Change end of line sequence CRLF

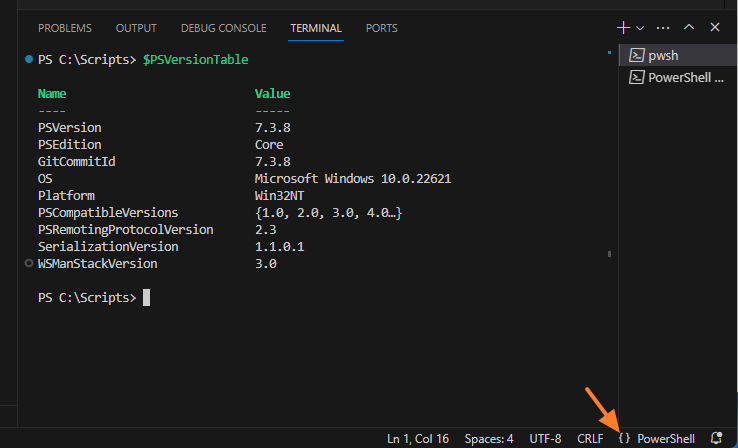click(x=590, y=439)
